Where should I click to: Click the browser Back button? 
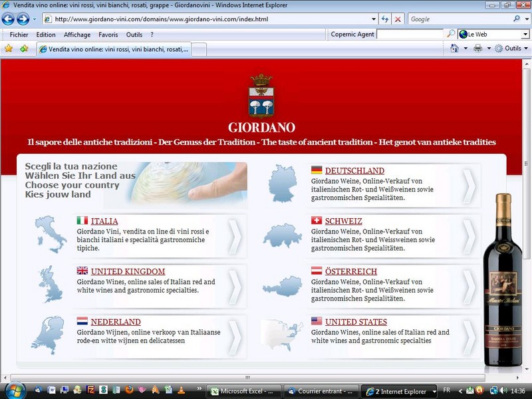[8, 19]
